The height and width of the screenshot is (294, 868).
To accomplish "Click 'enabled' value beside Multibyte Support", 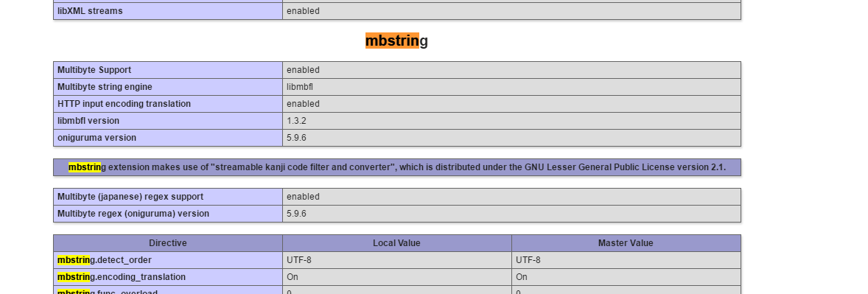I will 303,70.
